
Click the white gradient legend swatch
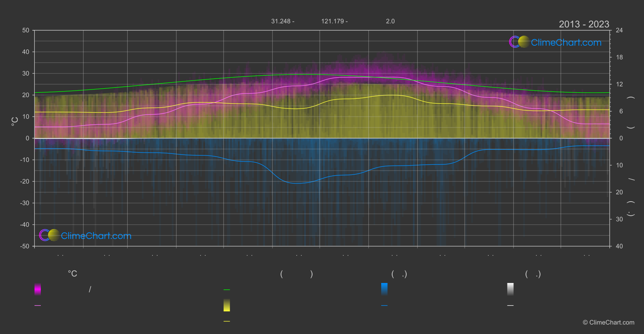(510, 289)
